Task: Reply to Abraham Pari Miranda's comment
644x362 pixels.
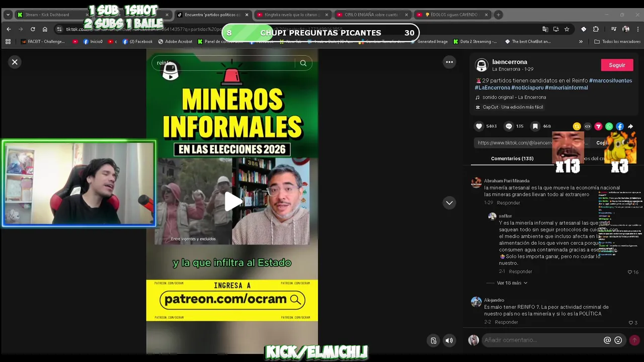Action: [x=508, y=203]
